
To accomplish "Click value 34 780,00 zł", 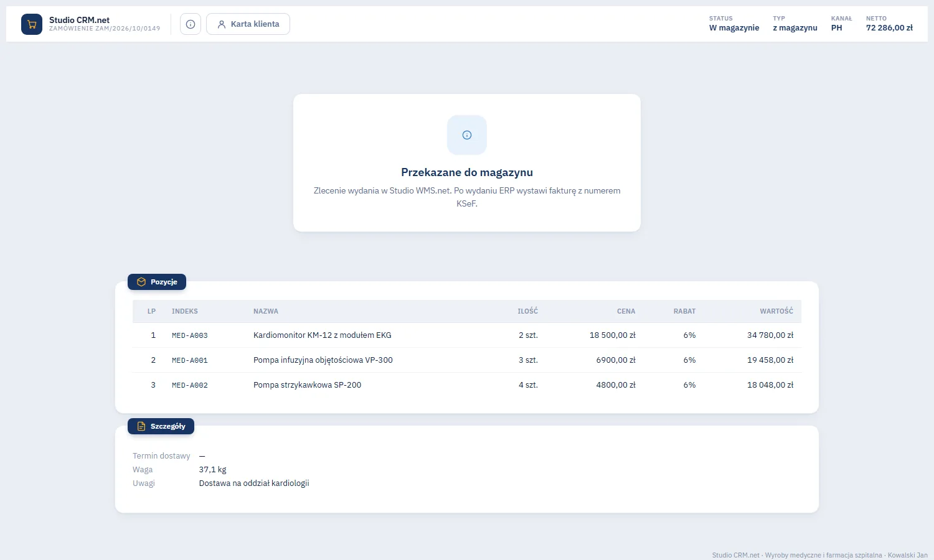I will point(770,335).
